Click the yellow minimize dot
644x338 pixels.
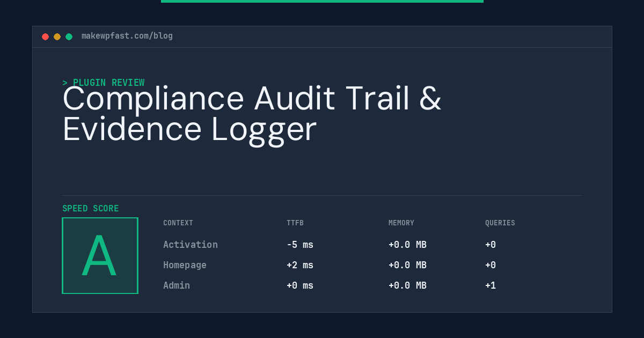57,36
